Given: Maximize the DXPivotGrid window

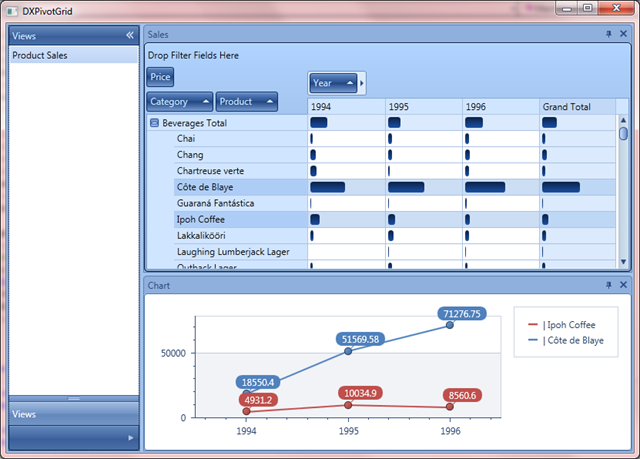Looking at the screenshot, I should (587, 8).
